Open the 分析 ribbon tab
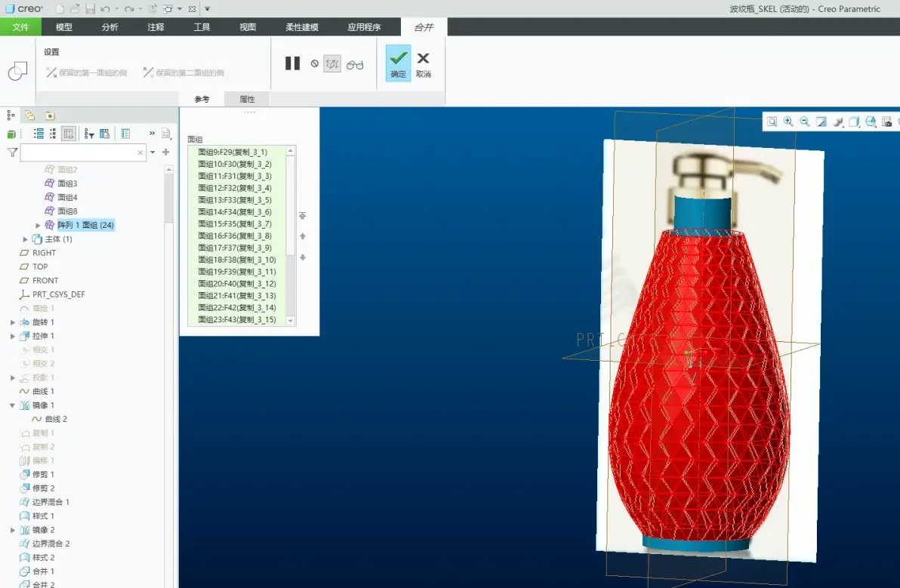The image size is (900, 588). point(109,27)
